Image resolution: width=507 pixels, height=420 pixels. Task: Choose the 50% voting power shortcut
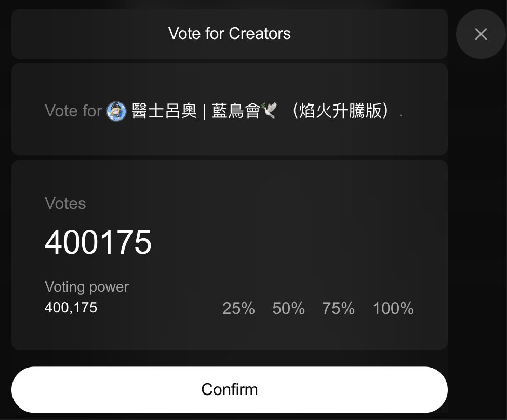point(288,309)
